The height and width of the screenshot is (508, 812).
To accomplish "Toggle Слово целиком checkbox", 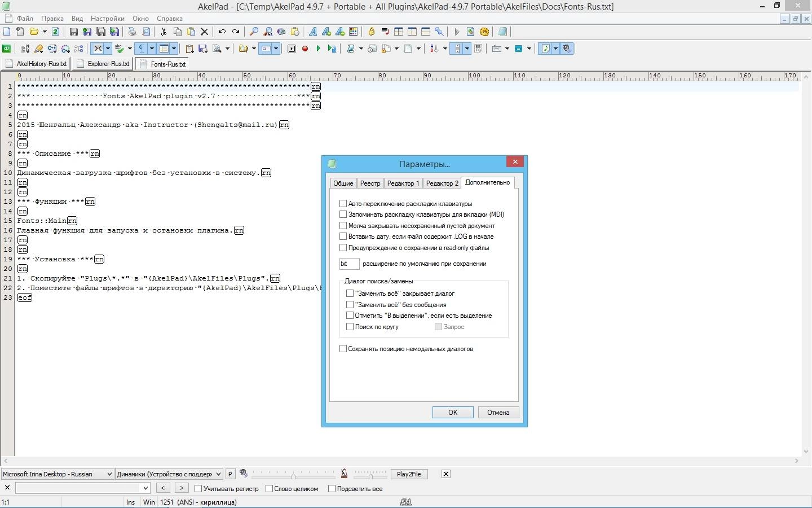I will tap(269, 488).
